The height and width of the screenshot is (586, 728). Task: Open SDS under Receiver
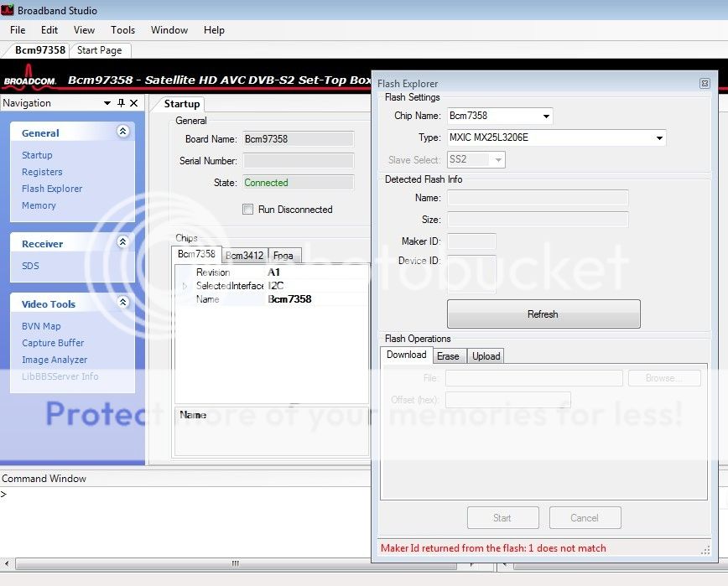tap(31, 266)
